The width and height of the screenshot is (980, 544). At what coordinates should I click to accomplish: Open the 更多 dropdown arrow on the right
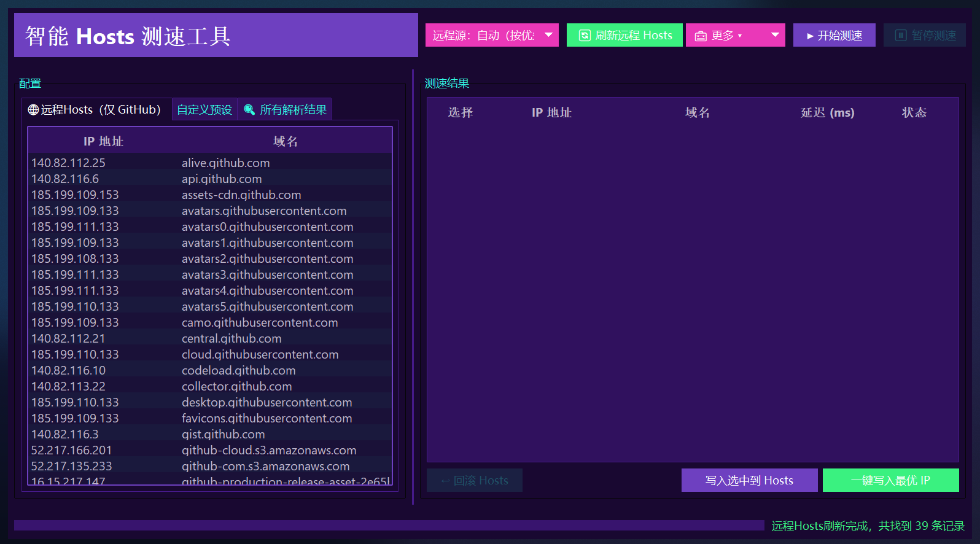775,35
